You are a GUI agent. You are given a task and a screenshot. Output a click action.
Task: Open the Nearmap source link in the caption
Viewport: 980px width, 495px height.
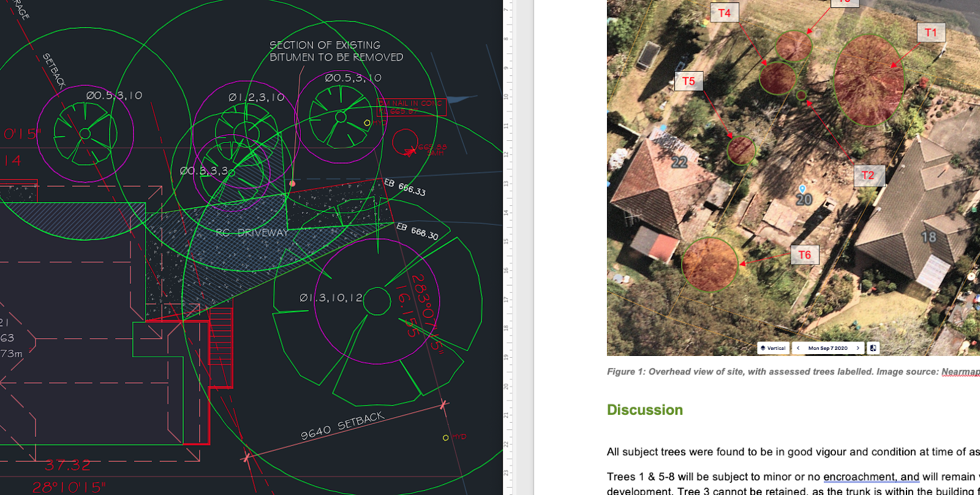coord(960,372)
